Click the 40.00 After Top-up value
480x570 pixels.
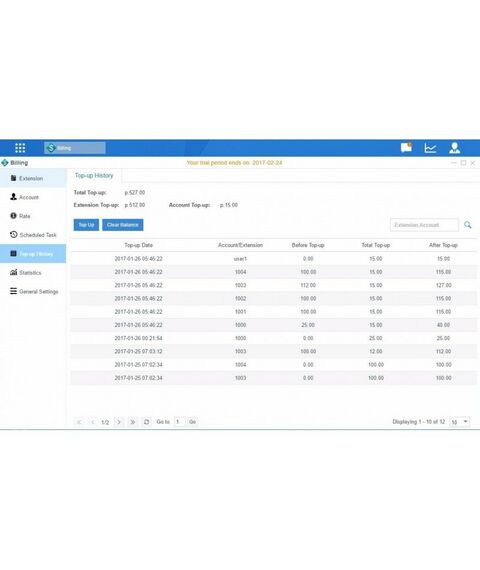pyautogui.click(x=444, y=325)
